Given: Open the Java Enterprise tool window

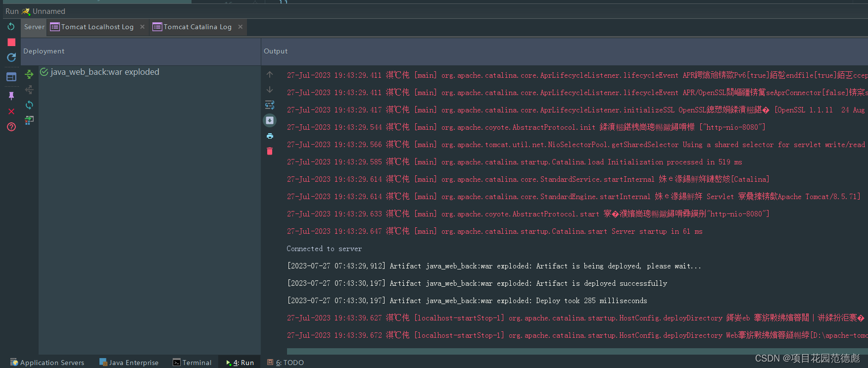Looking at the screenshot, I should pyautogui.click(x=129, y=363).
